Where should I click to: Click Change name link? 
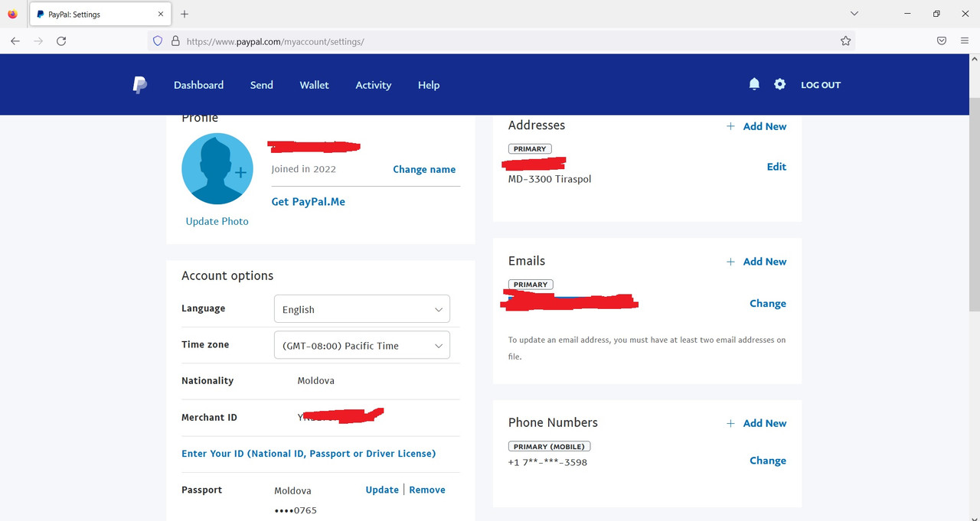424,169
